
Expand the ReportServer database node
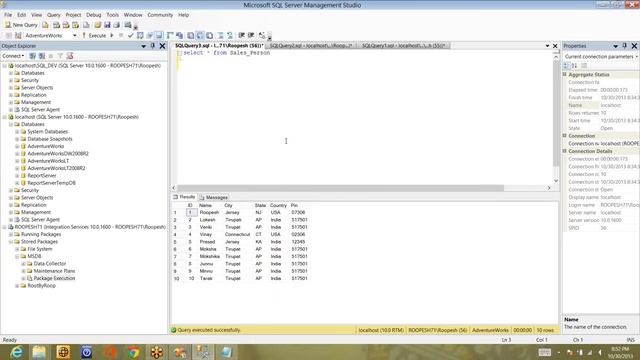tap(17, 176)
